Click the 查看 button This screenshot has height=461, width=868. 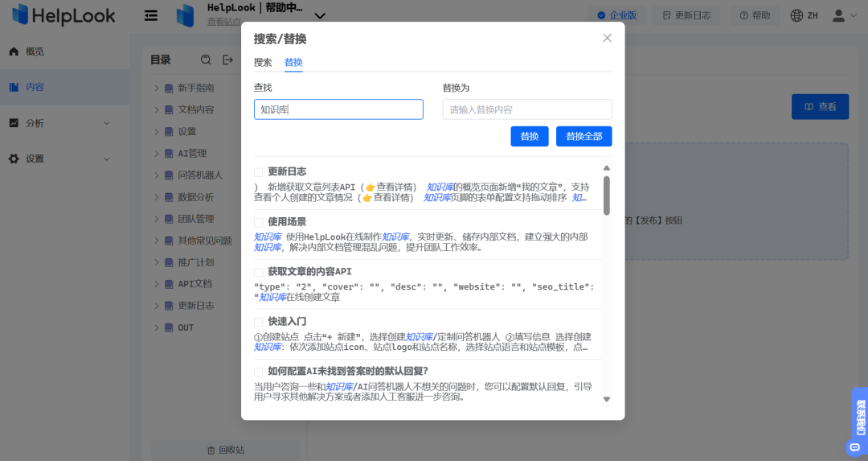[x=820, y=106]
